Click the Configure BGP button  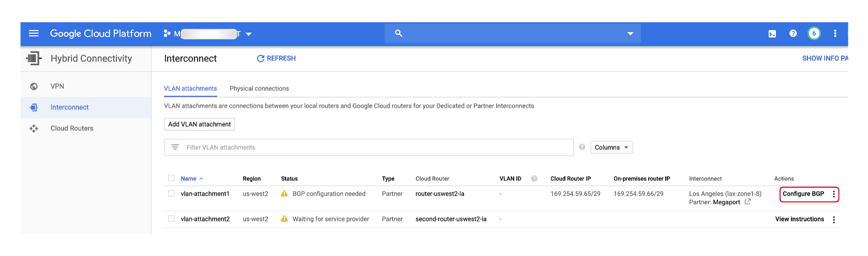coord(803,194)
